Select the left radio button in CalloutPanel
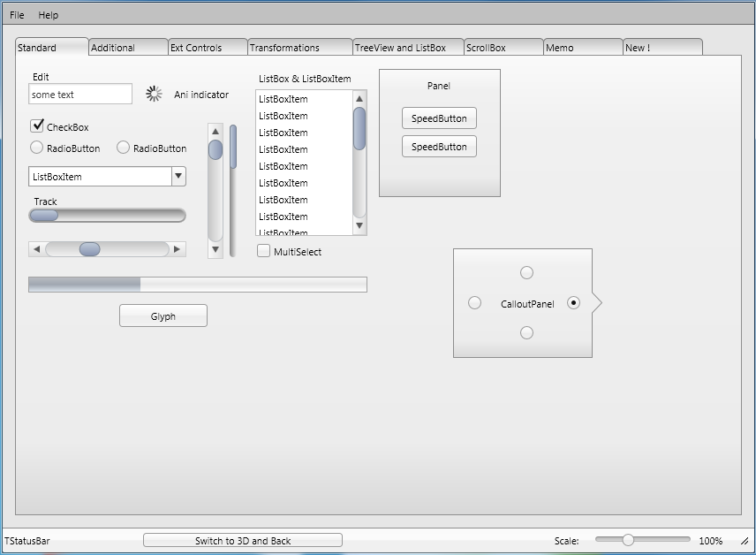The height and width of the screenshot is (555, 756). click(474, 302)
